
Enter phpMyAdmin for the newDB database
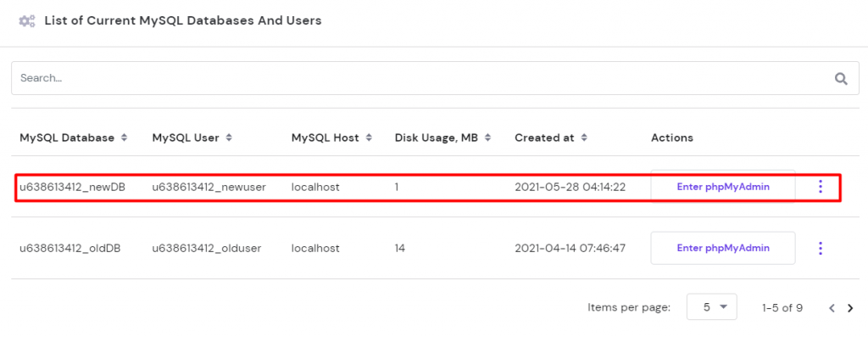723,187
